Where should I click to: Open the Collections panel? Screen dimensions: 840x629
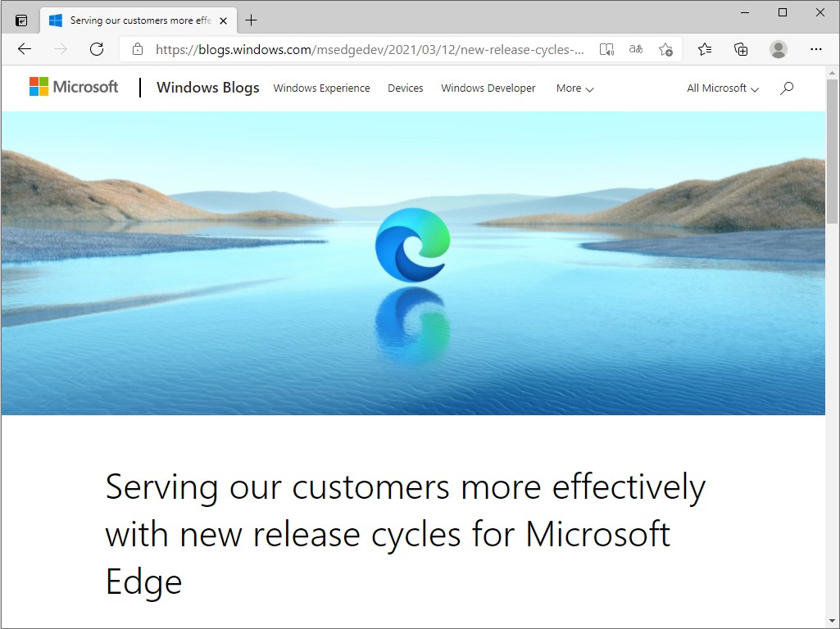point(741,49)
